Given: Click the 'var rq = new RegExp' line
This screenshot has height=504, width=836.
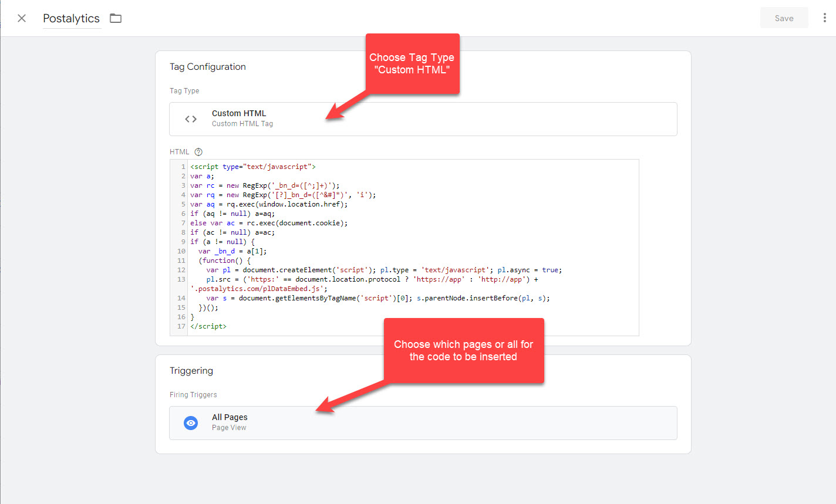Looking at the screenshot, I should click(283, 195).
